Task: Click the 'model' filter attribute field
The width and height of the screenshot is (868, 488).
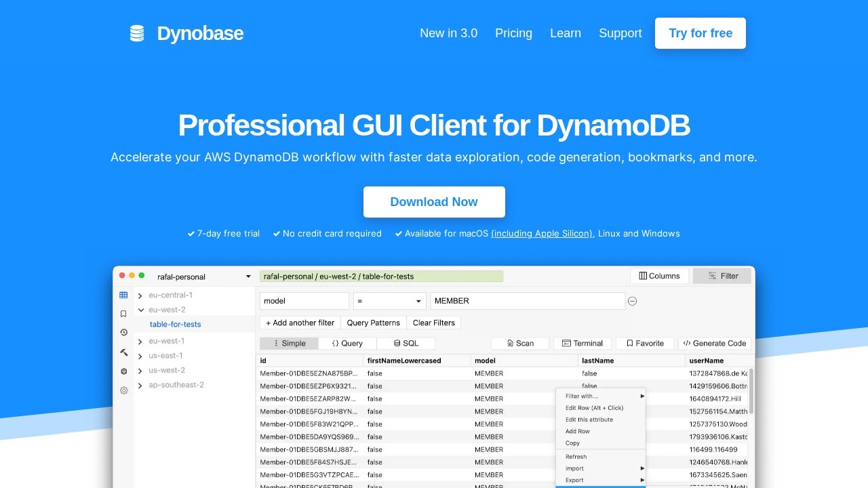Action: (304, 301)
